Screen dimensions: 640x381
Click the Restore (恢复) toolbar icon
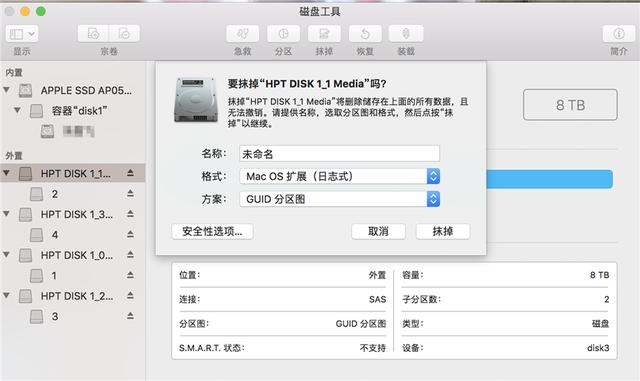pos(365,34)
